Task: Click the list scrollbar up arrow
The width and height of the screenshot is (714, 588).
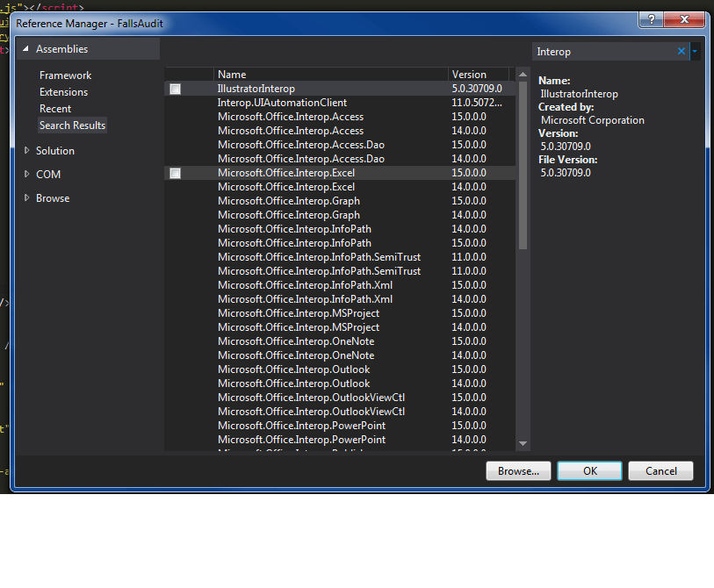Action: (523, 75)
